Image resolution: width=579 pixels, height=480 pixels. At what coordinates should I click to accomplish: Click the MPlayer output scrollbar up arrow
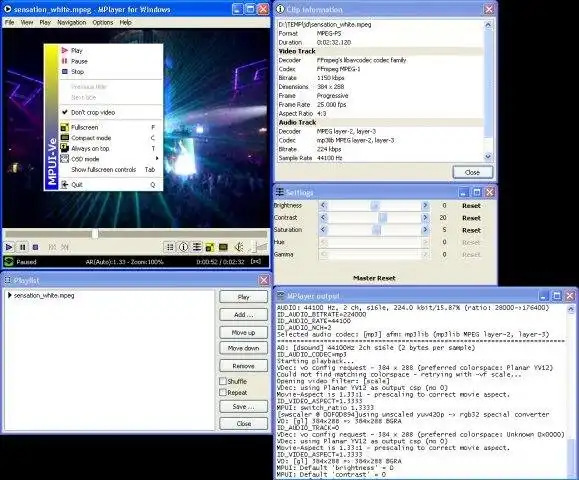(x=571, y=309)
